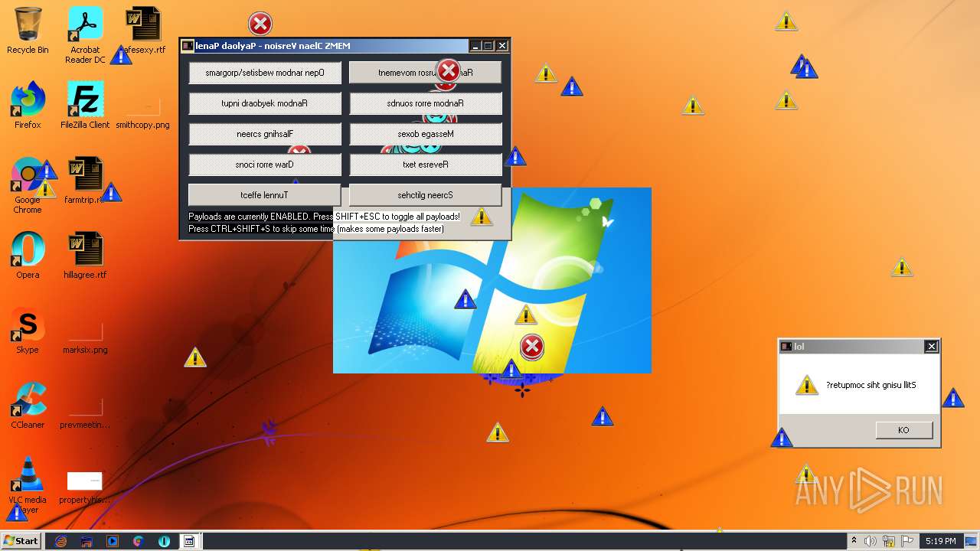The height and width of the screenshot is (551, 980).
Task: Click the 'smargorp/setisbew modnar nepO' button
Action: (x=265, y=73)
